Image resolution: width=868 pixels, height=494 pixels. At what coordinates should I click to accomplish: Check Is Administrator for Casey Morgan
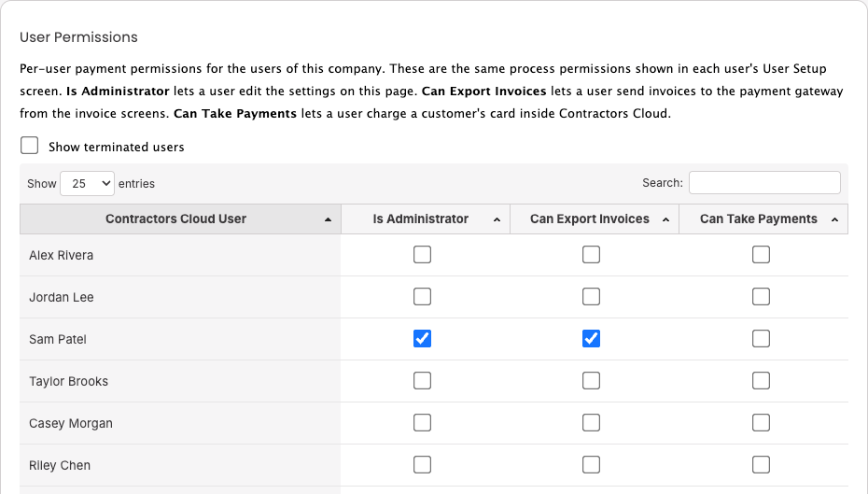(423, 423)
